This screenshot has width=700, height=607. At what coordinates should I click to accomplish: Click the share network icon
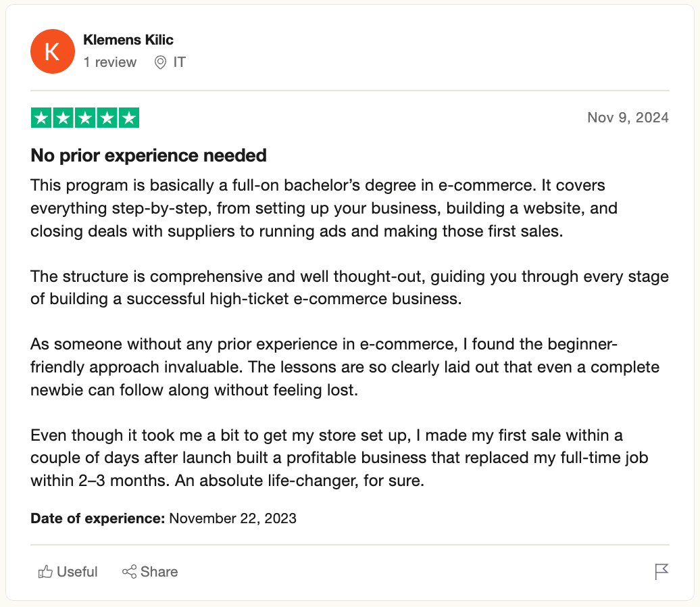coord(129,573)
